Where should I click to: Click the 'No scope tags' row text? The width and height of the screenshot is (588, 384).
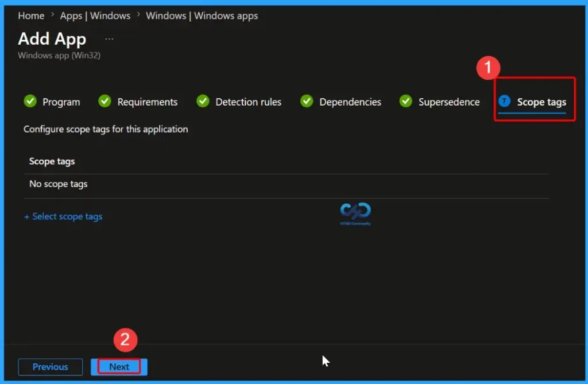pos(59,184)
